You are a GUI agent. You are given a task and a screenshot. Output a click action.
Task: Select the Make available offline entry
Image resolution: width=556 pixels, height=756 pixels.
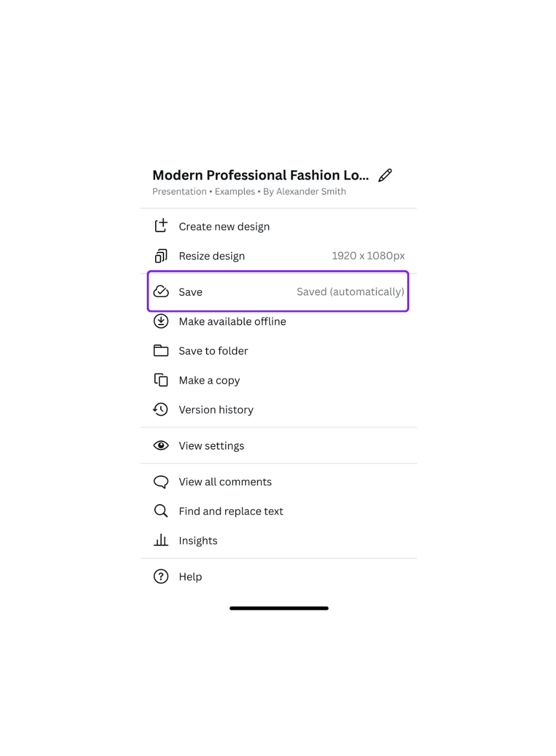coord(279,321)
